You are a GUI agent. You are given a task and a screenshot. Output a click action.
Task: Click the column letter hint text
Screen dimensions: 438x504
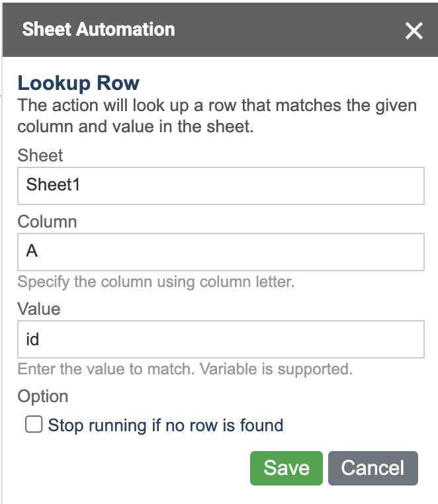[156, 282]
